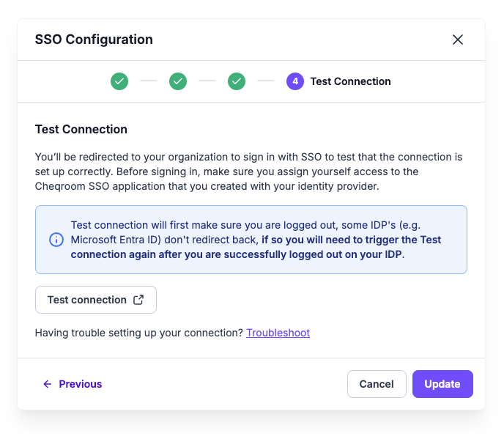This screenshot has width=504, height=439.
Task: Select the second completed step checkmark
Action: pos(178,81)
